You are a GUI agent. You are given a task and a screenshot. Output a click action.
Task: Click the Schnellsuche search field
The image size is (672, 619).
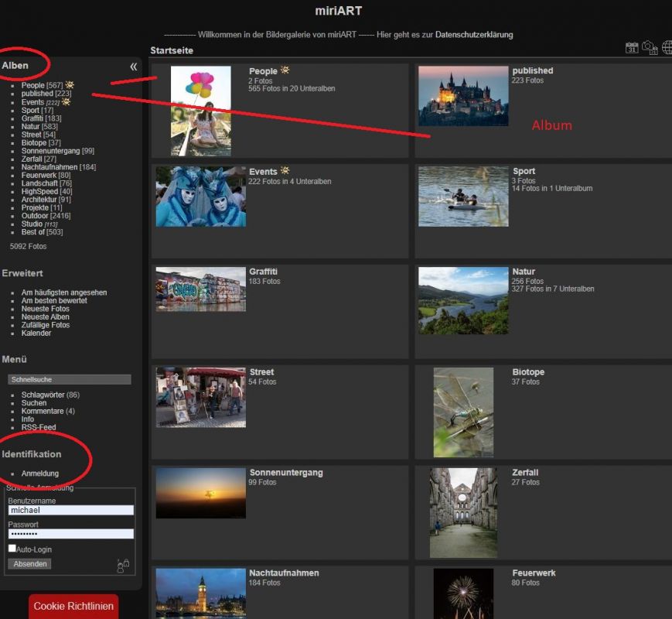click(x=69, y=380)
